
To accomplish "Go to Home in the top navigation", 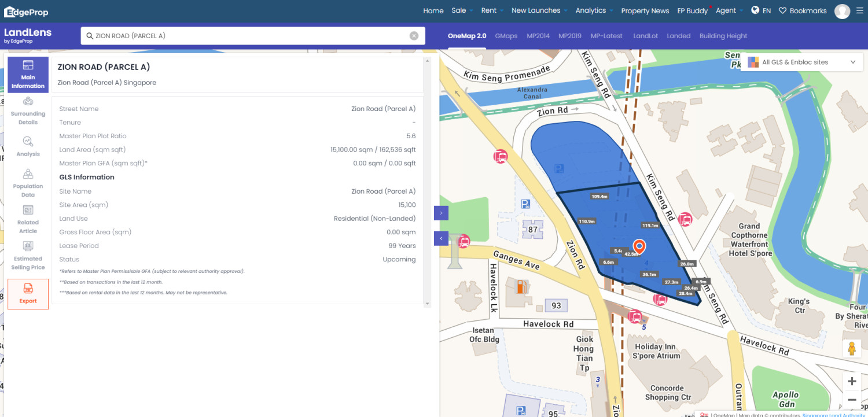I will 433,10.
